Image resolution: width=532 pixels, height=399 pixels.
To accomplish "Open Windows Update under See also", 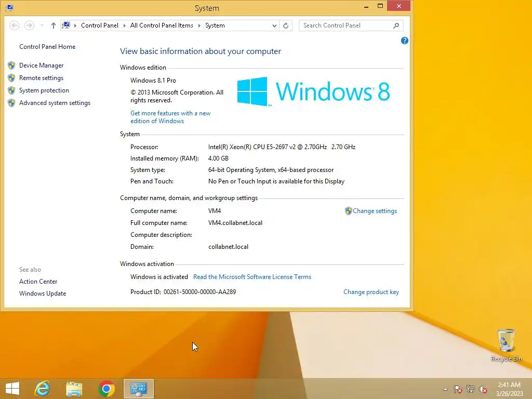I will point(43,294).
